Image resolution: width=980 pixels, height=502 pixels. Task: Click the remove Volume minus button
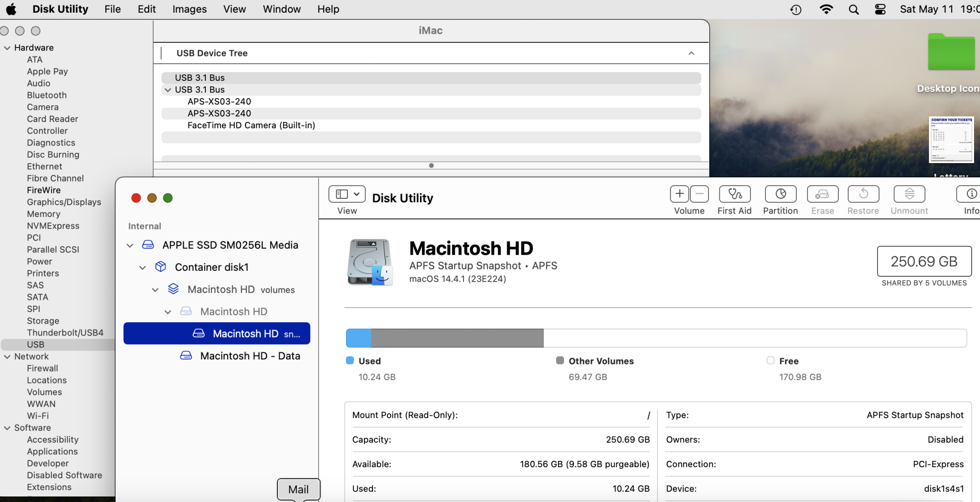(699, 194)
